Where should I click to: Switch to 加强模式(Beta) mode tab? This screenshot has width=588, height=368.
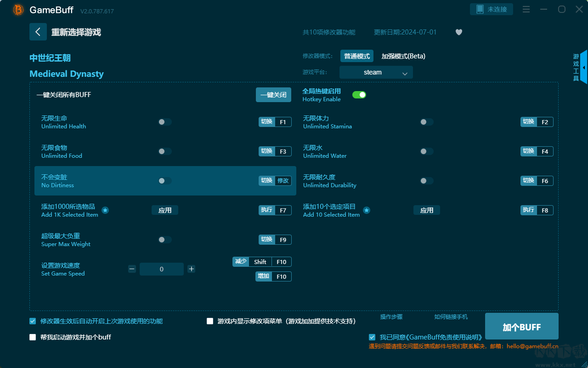coord(403,56)
